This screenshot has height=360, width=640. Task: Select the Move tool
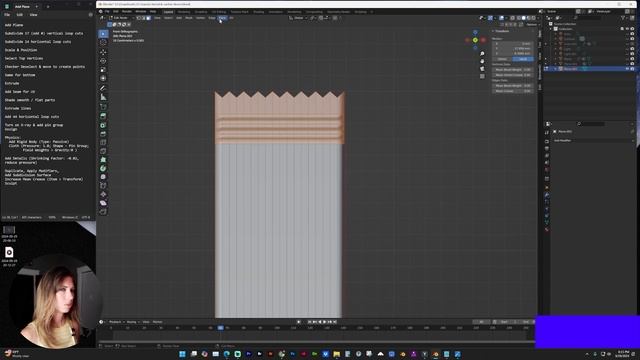(103, 52)
